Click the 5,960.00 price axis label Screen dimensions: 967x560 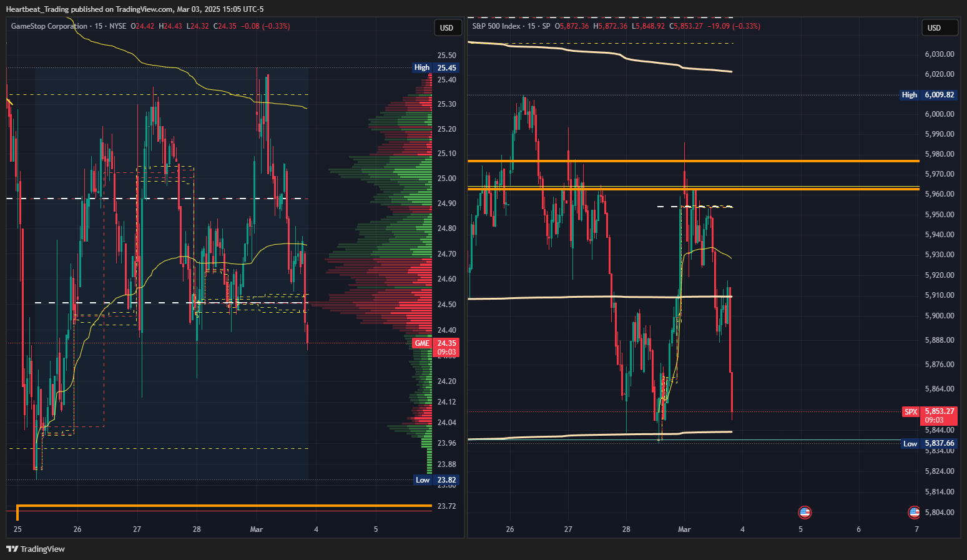pyautogui.click(x=940, y=194)
